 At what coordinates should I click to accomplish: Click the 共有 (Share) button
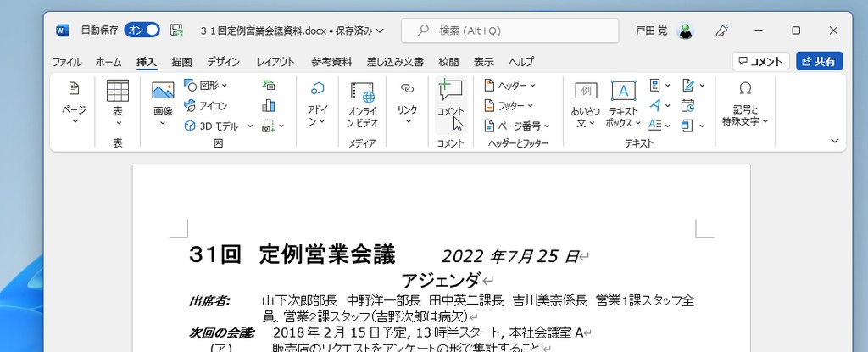[820, 61]
